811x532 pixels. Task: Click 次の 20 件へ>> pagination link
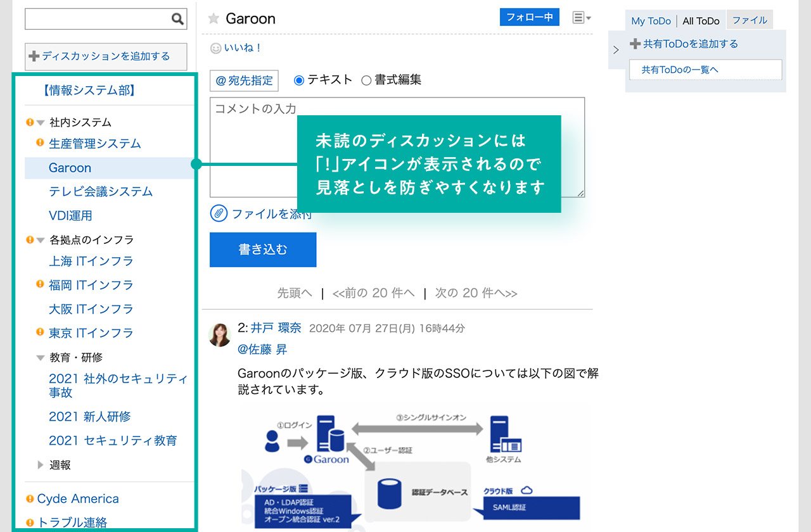(476, 293)
